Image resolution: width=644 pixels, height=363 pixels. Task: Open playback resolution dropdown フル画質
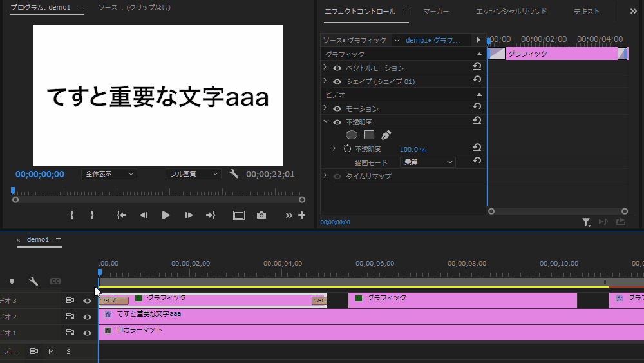pos(193,174)
